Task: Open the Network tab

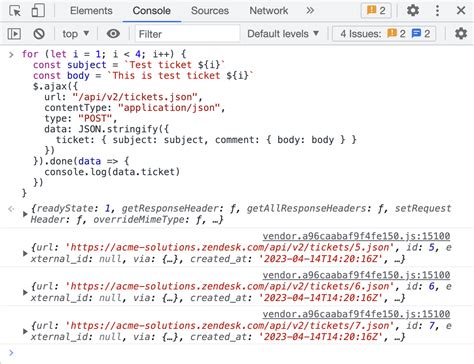Action: (x=269, y=11)
